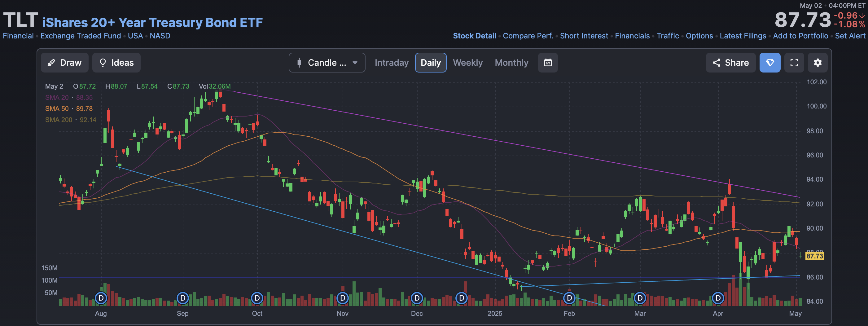
Task: Click the blue diamond premium icon
Action: click(770, 63)
